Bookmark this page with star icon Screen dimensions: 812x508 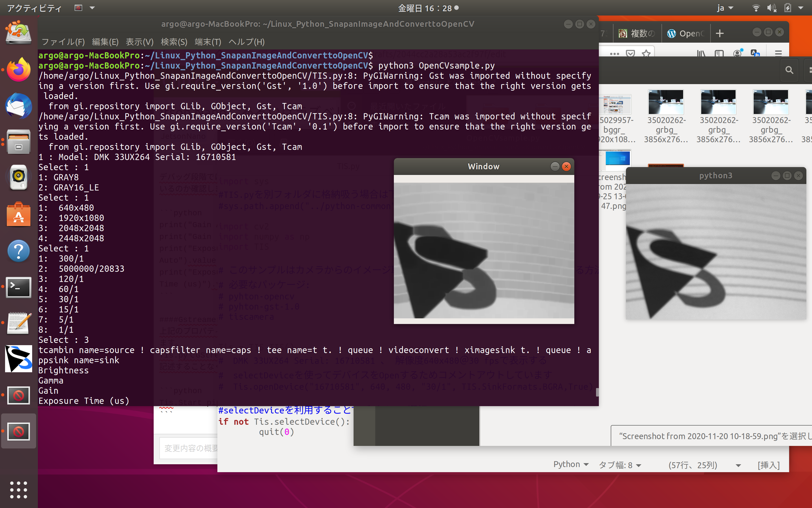646,53
